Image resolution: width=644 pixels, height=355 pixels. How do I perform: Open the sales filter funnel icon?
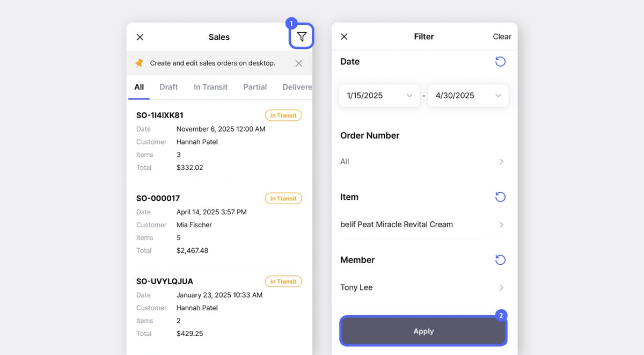click(302, 36)
